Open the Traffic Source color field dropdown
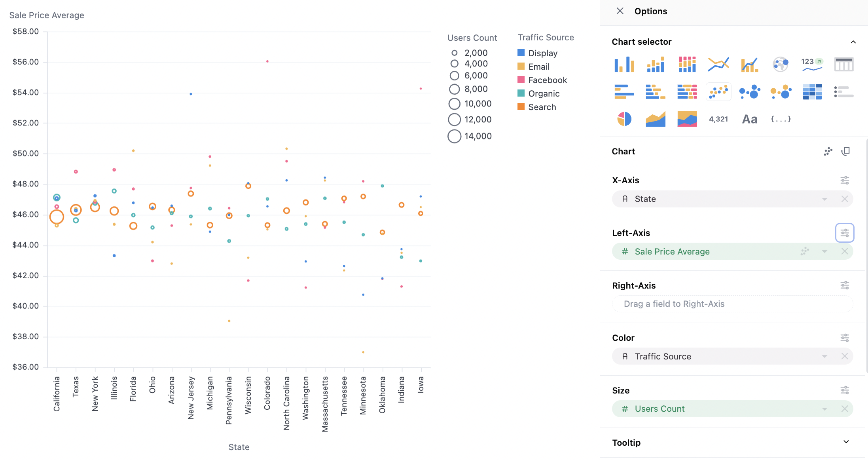The width and height of the screenshot is (868, 460). [x=824, y=357]
